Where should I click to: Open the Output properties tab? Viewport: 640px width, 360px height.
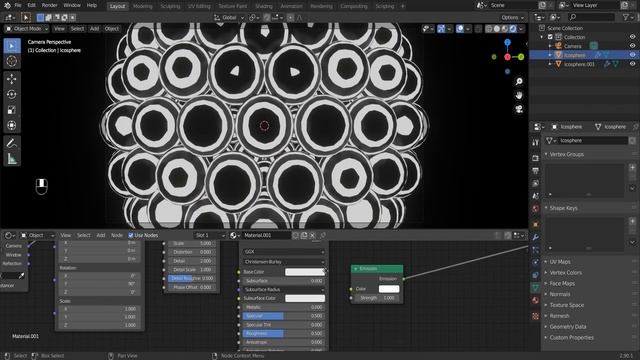(536, 171)
